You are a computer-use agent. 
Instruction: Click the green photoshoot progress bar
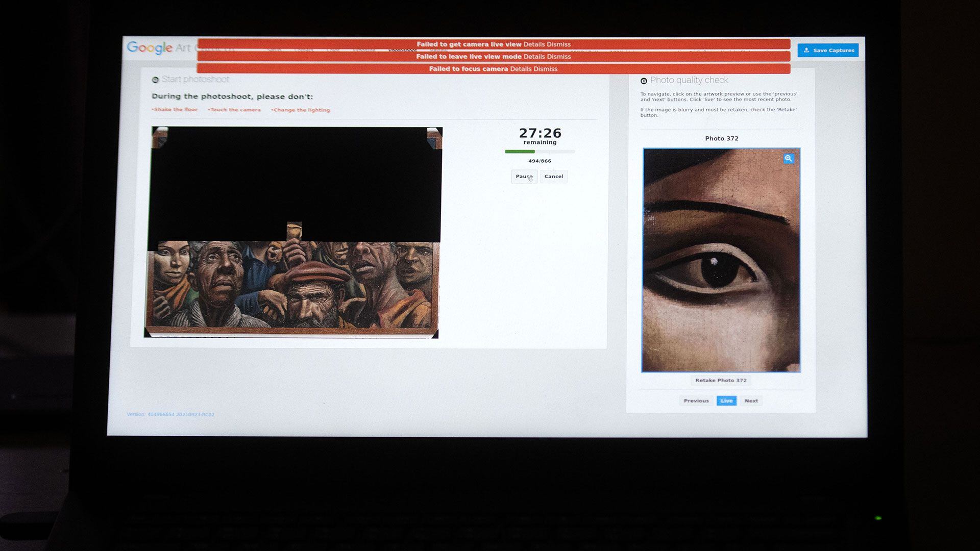540,152
